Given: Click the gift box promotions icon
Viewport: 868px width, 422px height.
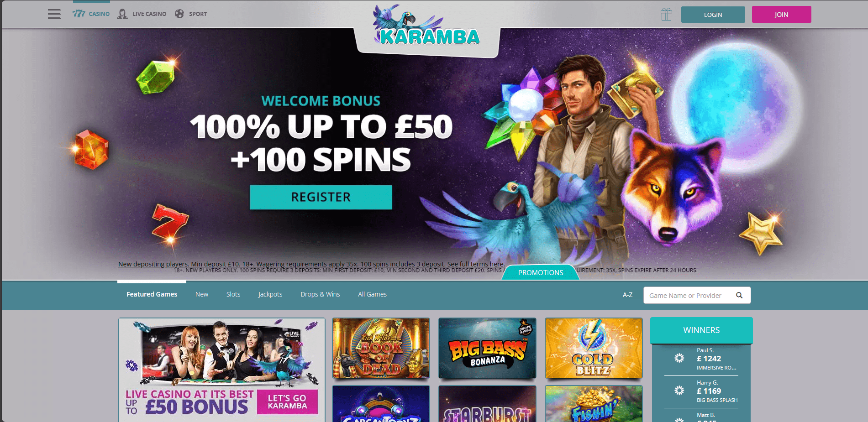Looking at the screenshot, I should pos(666,14).
